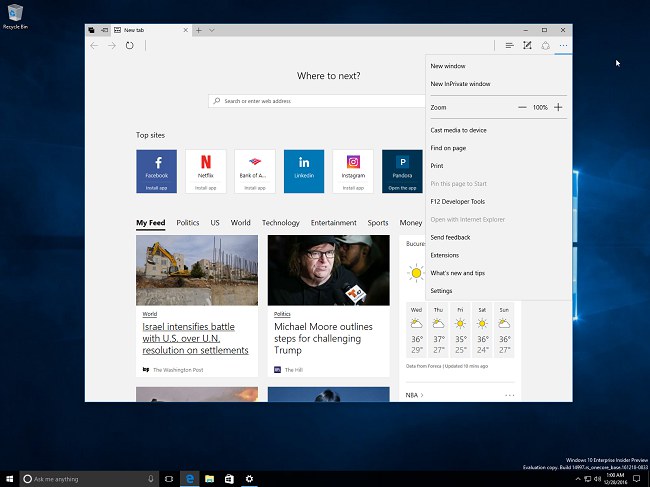
Task: Open Israel intensifies battle article headline
Action: 195,339
